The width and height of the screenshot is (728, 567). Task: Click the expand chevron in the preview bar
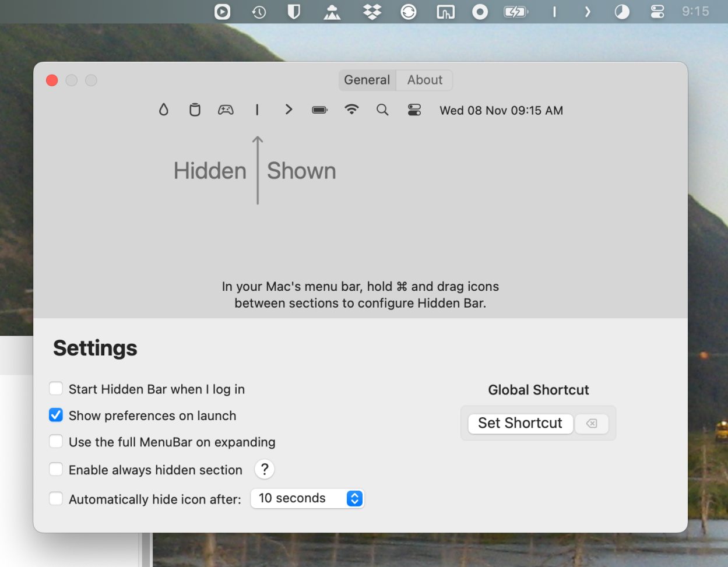[289, 110]
